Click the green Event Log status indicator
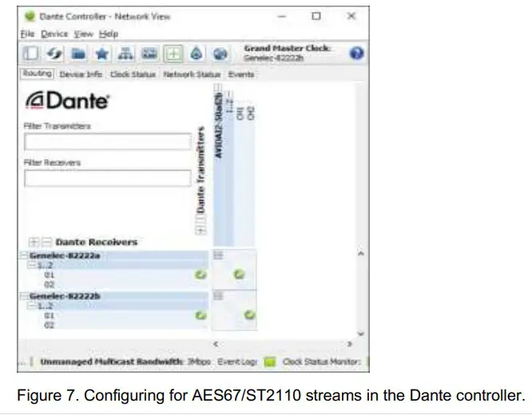Image resolution: width=532 pixels, height=415 pixels. 270,362
